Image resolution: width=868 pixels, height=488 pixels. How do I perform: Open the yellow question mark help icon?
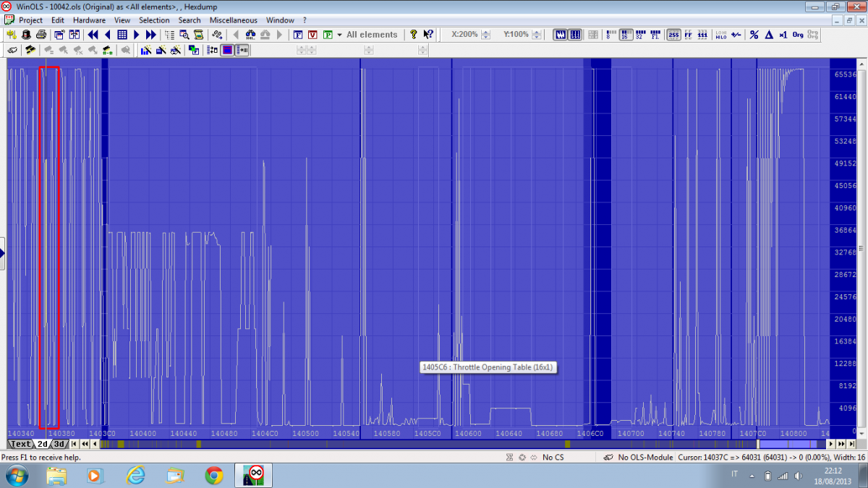[x=413, y=34]
